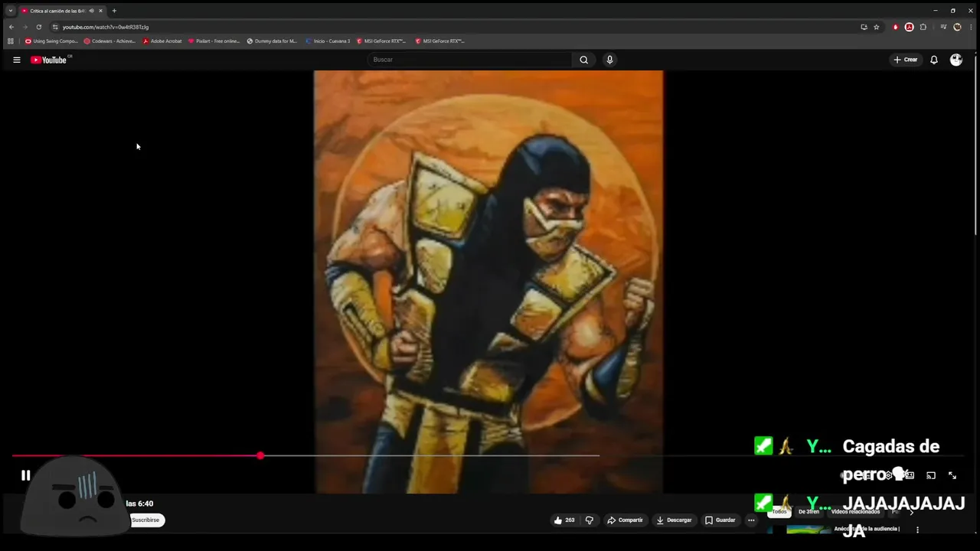
Task: Click the magnifier search button
Action: coord(583,60)
